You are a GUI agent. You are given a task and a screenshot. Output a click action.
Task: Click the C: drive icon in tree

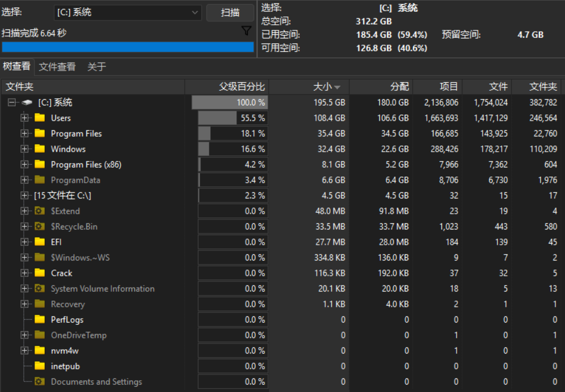pos(27,103)
